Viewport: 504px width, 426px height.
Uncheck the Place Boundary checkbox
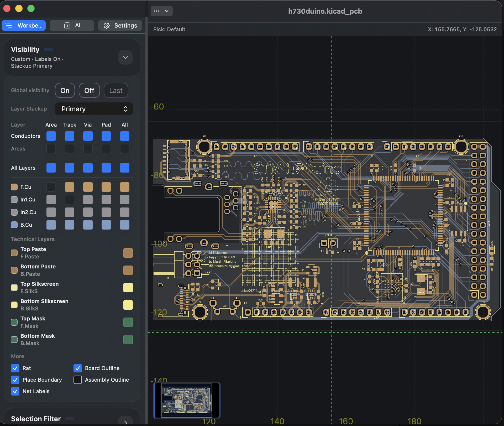pos(15,380)
